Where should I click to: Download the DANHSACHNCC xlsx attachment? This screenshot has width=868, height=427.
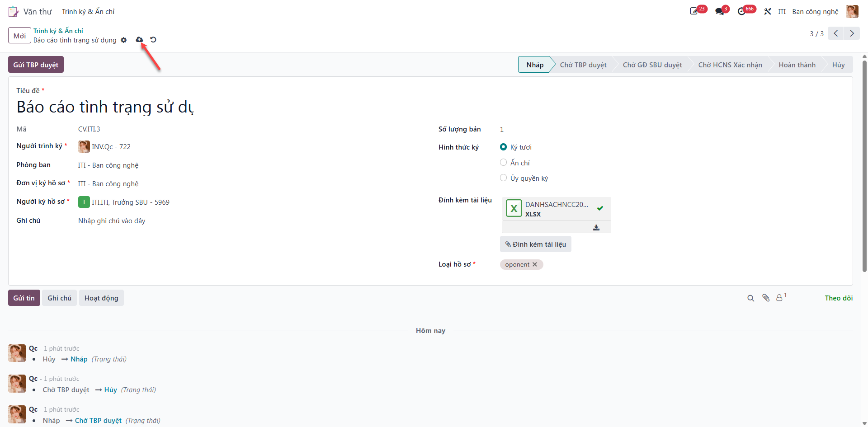tap(596, 227)
